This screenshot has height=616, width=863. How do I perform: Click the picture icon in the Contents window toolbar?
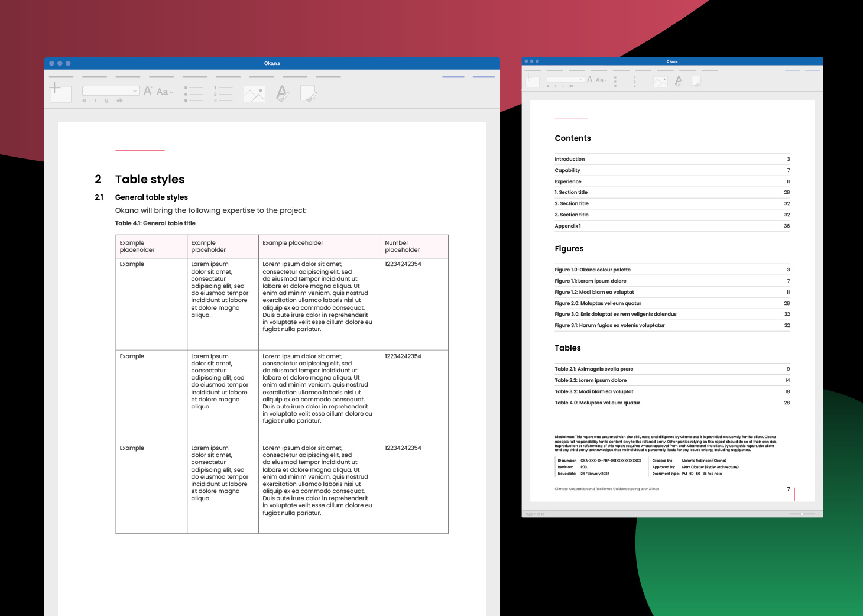pyautogui.click(x=660, y=82)
